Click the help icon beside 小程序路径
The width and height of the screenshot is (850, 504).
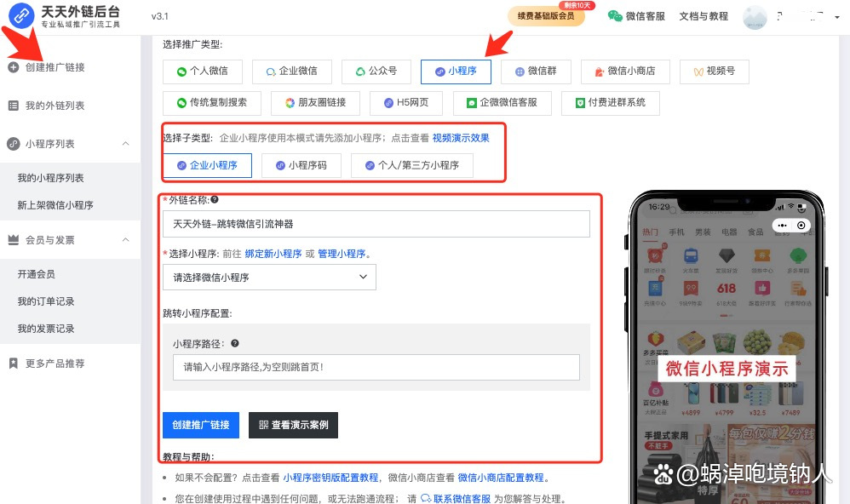click(235, 343)
